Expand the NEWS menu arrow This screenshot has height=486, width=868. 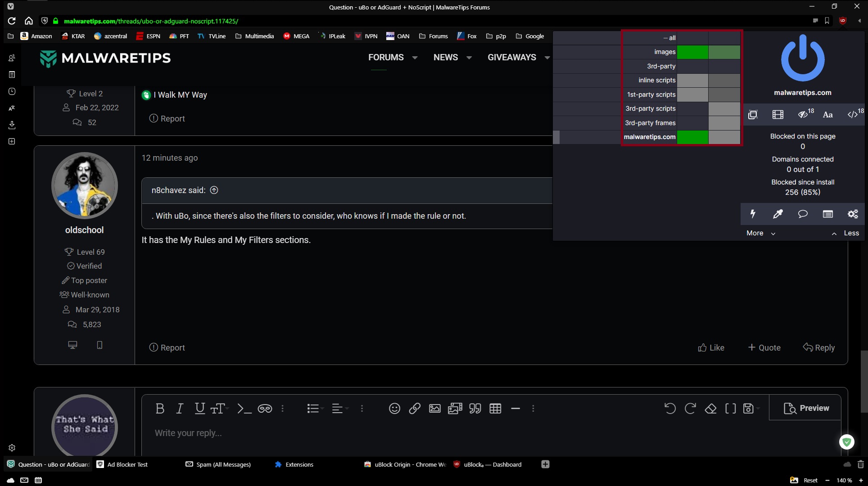click(469, 58)
